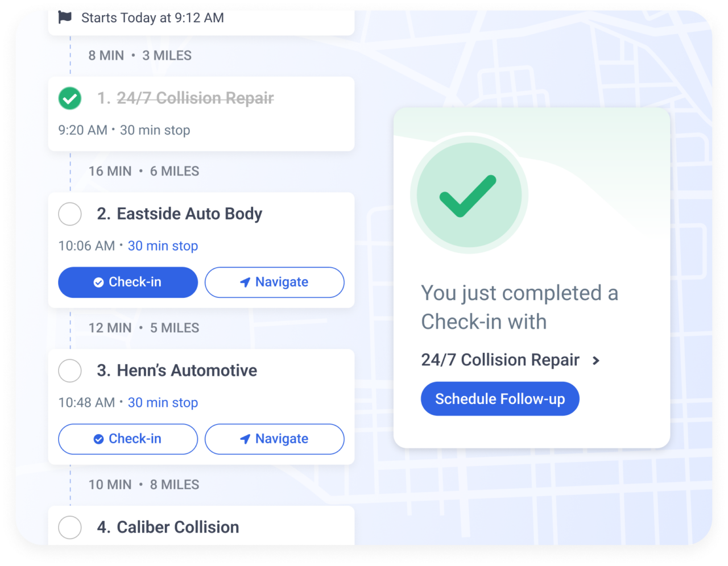Click the green checkmark on 24/7 Collision Repair stop
This screenshot has height=566, width=728.
69,98
